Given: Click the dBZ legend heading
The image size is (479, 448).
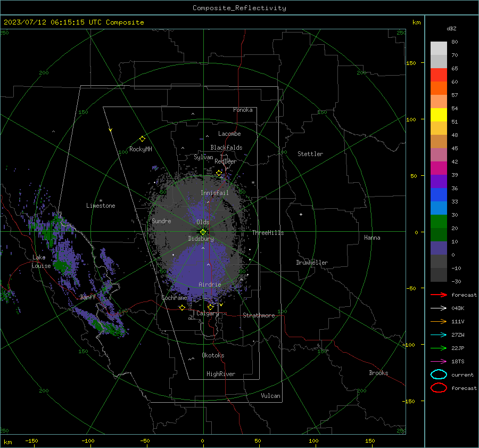Looking at the screenshot, I should click(451, 28).
